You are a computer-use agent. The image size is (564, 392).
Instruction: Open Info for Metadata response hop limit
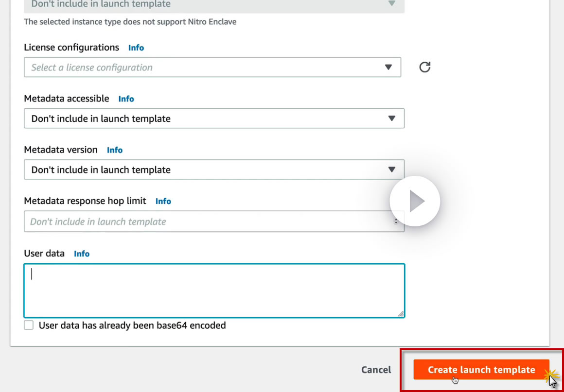163,201
